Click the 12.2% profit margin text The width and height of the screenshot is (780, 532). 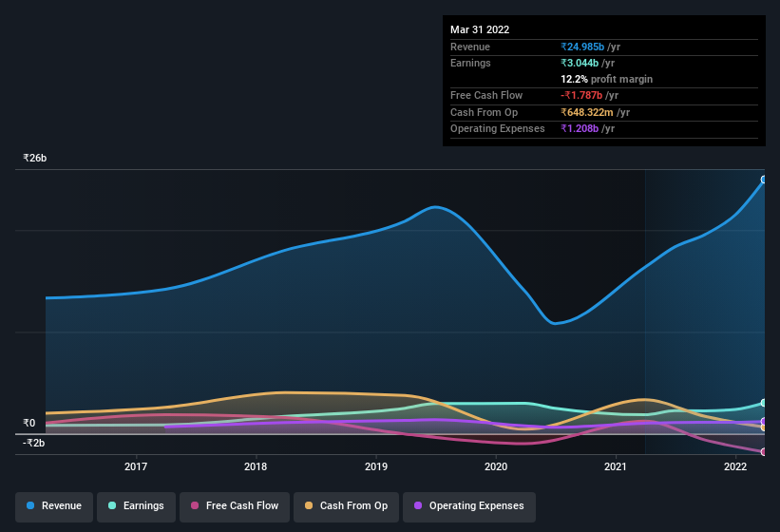pos(606,79)
